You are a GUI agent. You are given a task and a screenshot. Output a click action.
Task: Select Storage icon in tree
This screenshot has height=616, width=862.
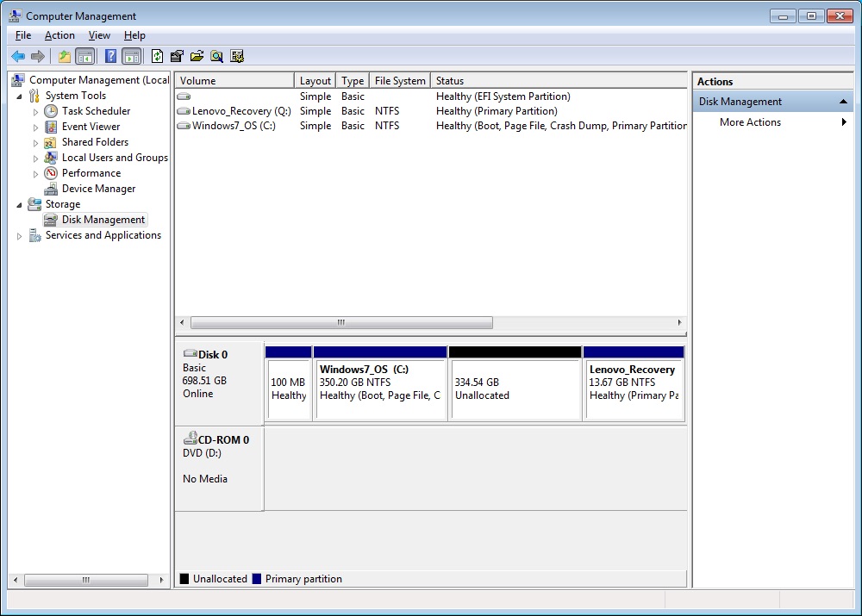[x=34, y=204]
